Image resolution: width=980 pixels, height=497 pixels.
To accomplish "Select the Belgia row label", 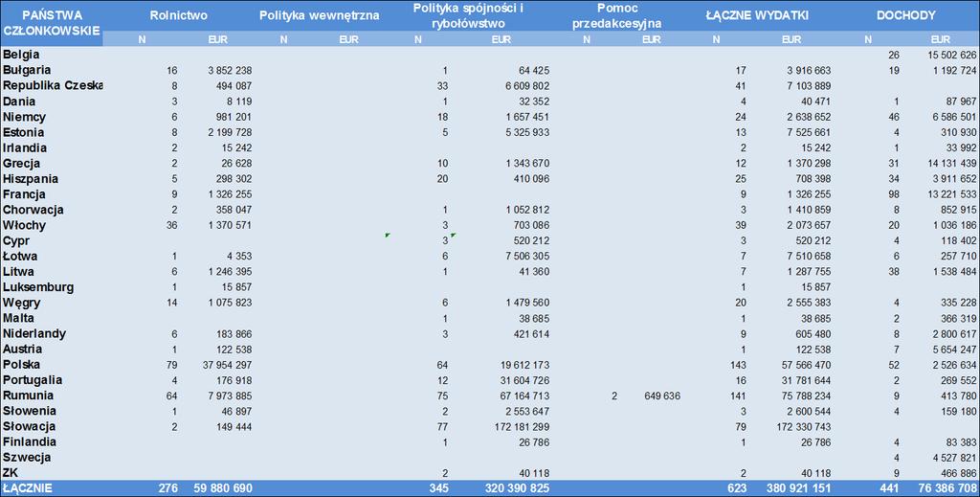I will point(21,55).
